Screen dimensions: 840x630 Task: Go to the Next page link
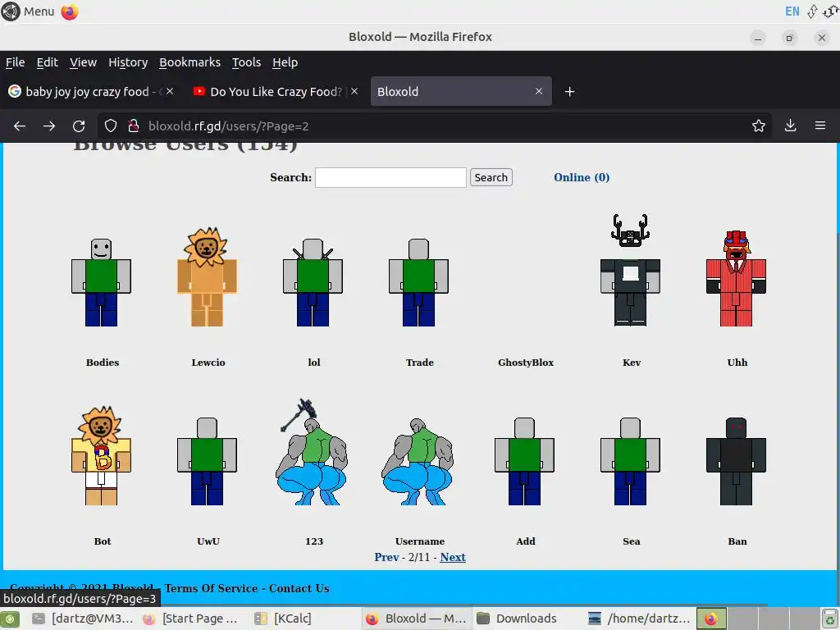click(x=453, y=557)
